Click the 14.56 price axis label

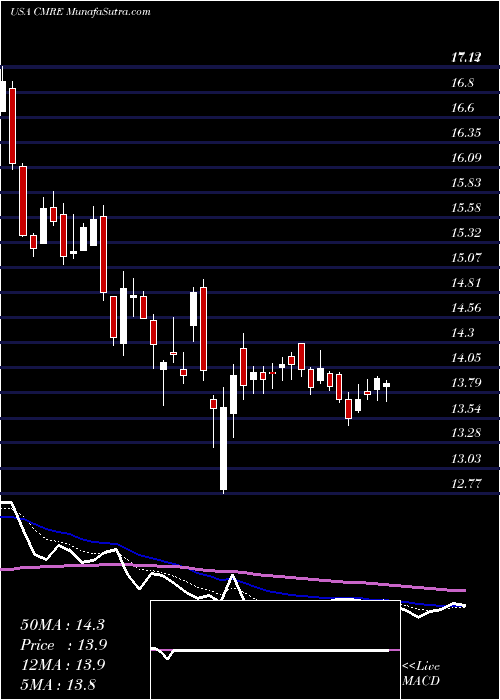pyautogui.click(x=466, y=308)
